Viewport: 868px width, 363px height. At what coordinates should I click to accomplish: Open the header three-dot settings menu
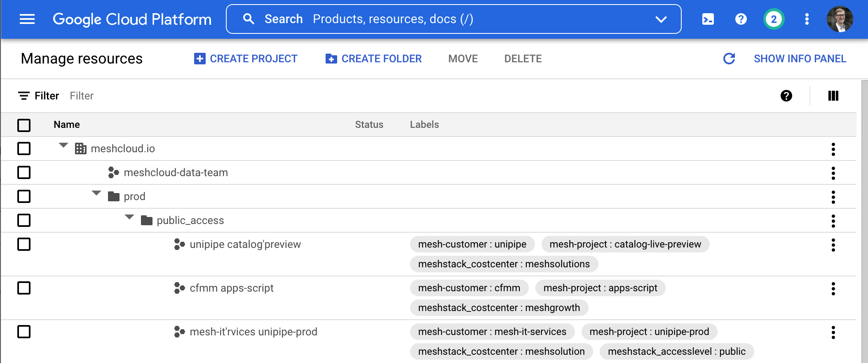coord(807,19)
